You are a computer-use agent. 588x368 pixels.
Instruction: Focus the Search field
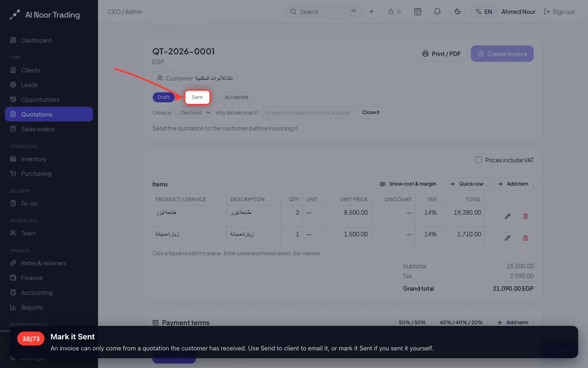pos(323,11)
